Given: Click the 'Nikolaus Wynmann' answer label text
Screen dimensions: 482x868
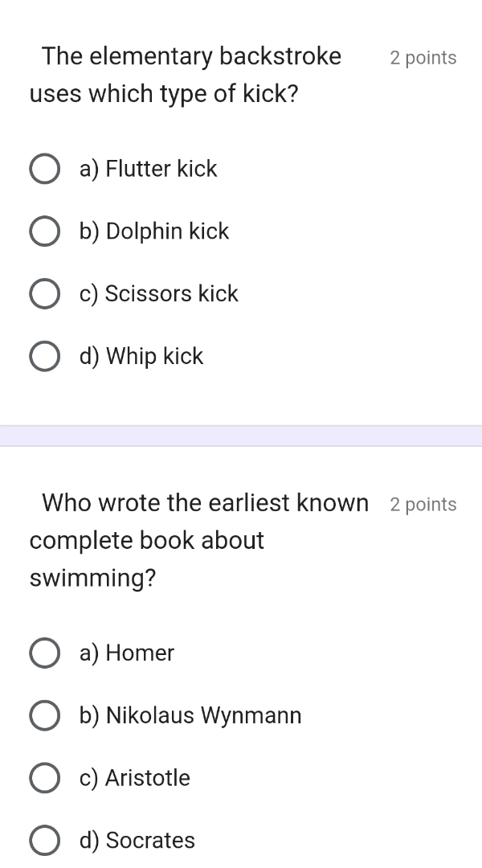Looking at the screenshot, I should [x=191, y=716].
